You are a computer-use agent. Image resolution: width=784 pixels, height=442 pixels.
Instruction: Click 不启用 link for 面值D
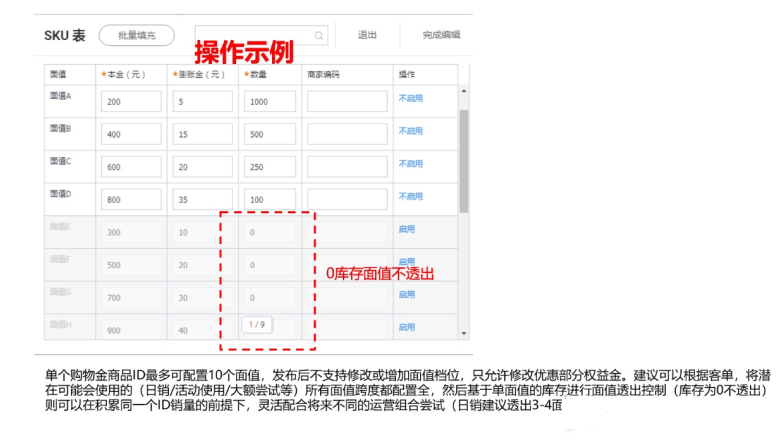click(410, 196)
